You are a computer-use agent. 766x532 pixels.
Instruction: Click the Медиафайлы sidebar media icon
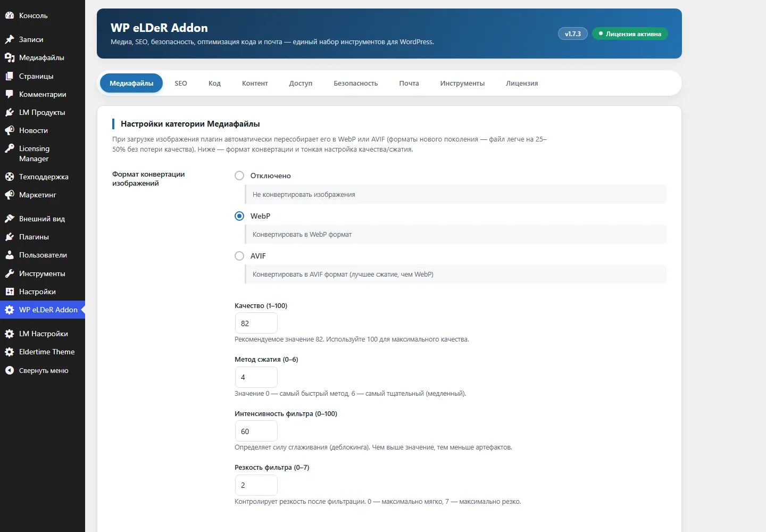10,57
